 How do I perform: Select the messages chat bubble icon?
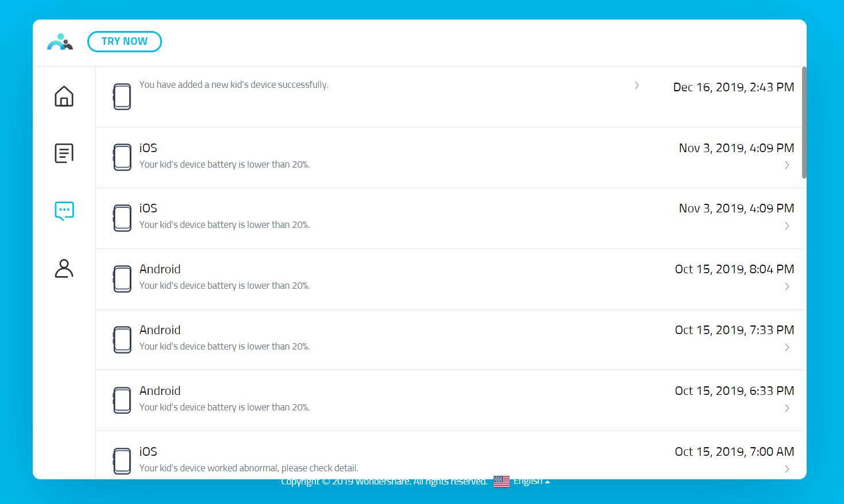(x=64, y=211)
